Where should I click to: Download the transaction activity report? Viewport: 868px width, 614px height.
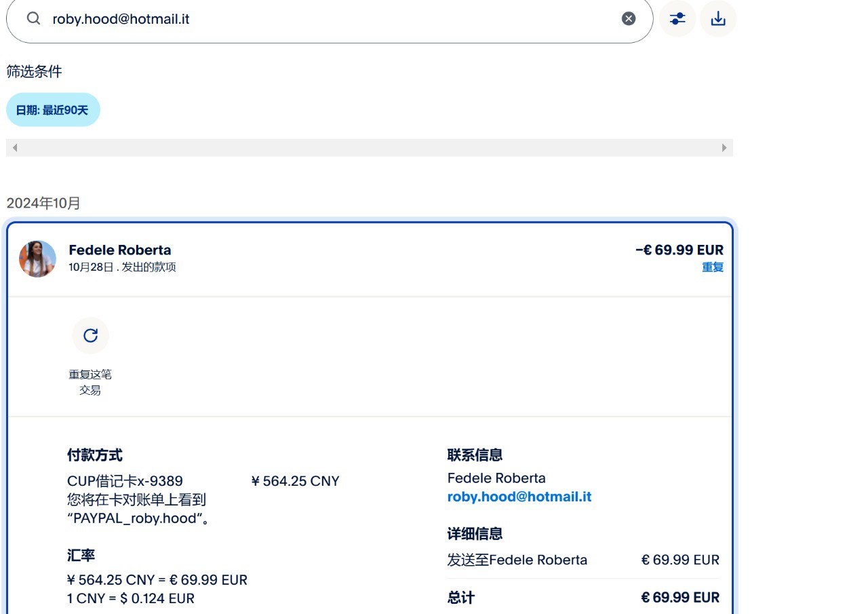pos(717,19)
